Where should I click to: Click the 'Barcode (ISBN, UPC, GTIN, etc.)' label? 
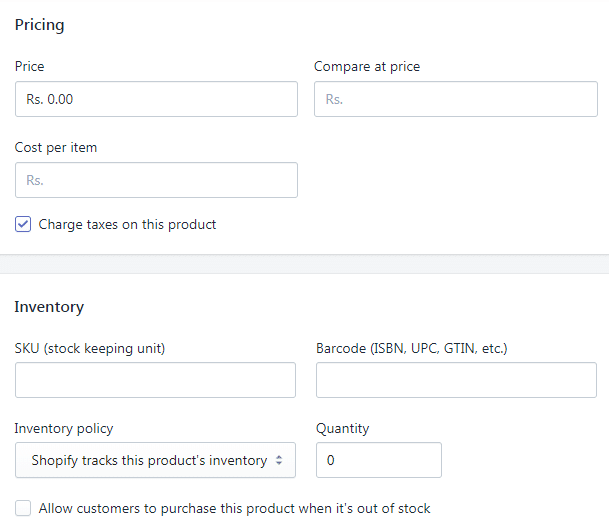[411, 348]
